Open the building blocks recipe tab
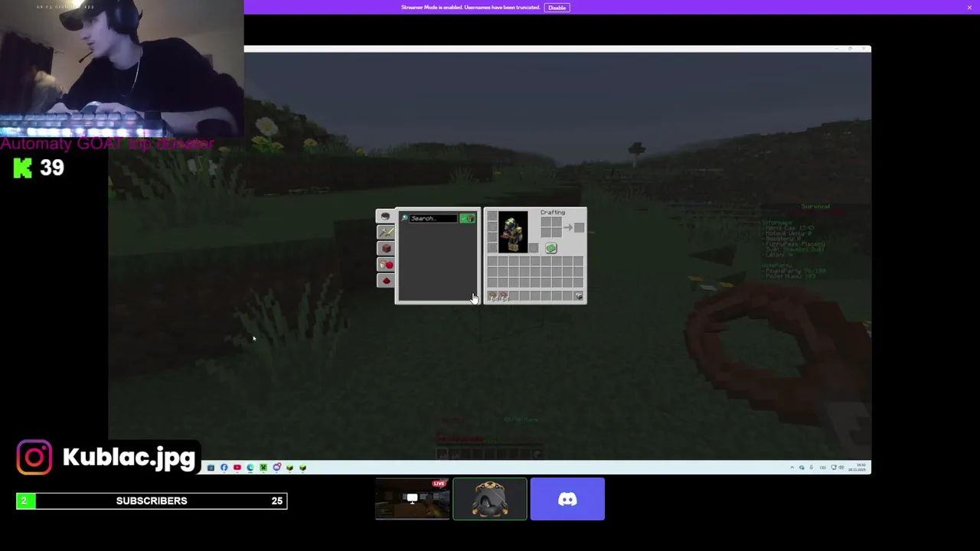This screenshot has width=980, height=551. click(386, 248)
